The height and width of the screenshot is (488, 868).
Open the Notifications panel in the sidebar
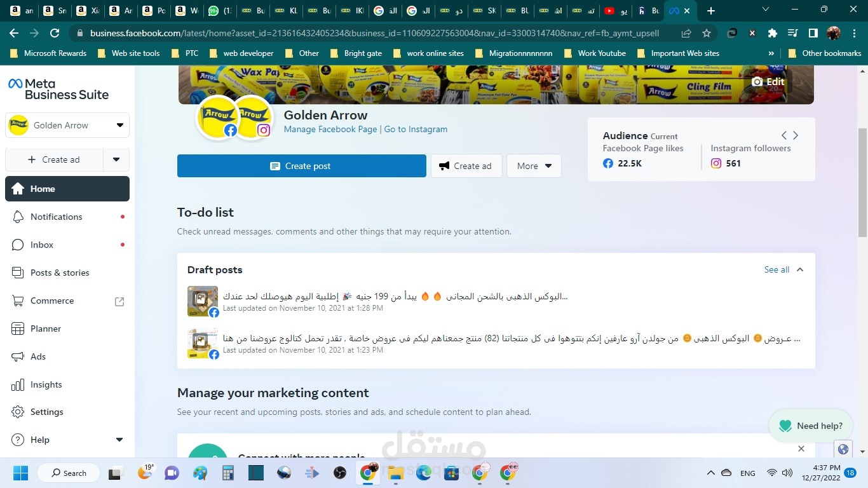(56, 217)
